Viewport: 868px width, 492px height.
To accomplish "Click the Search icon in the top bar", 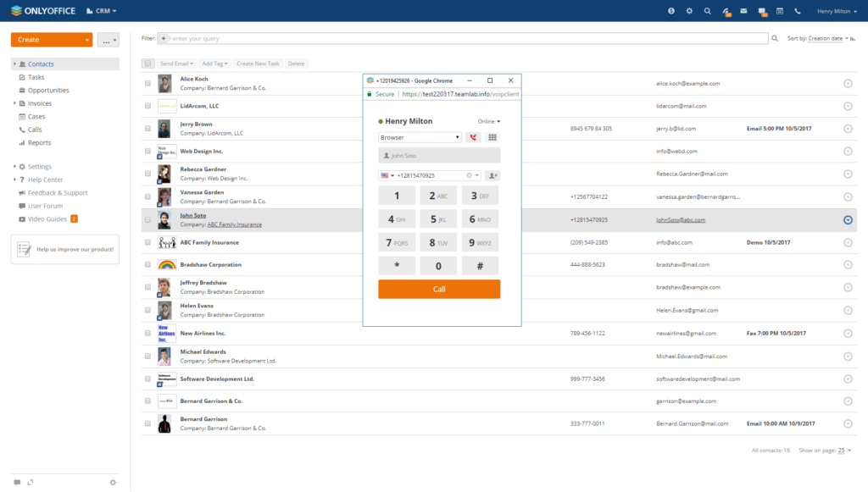I will 707,11.
